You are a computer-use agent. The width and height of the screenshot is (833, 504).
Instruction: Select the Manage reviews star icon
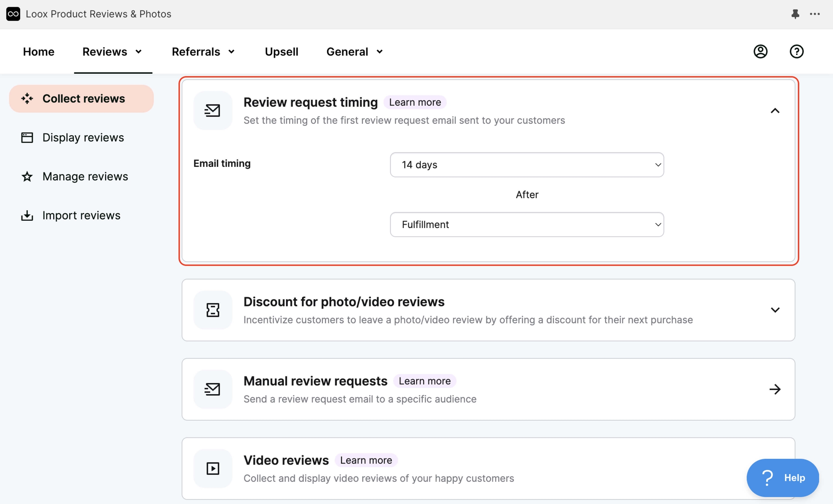[x=27, y=176]
